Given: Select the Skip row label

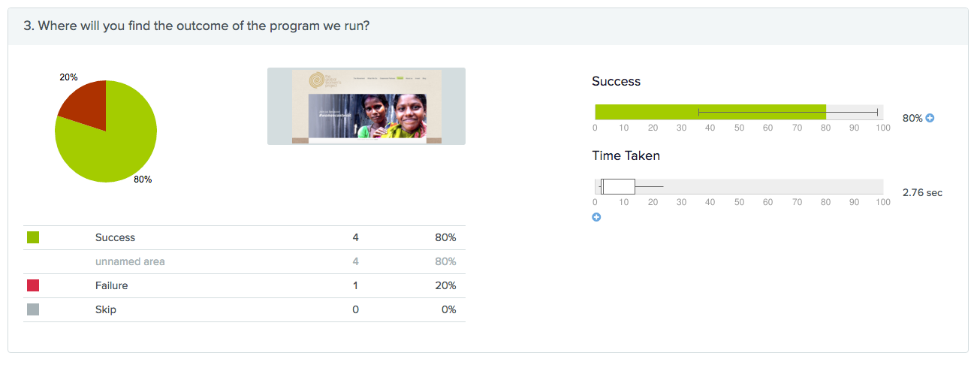Looking at the screenshot, I should tap(106, 309).
